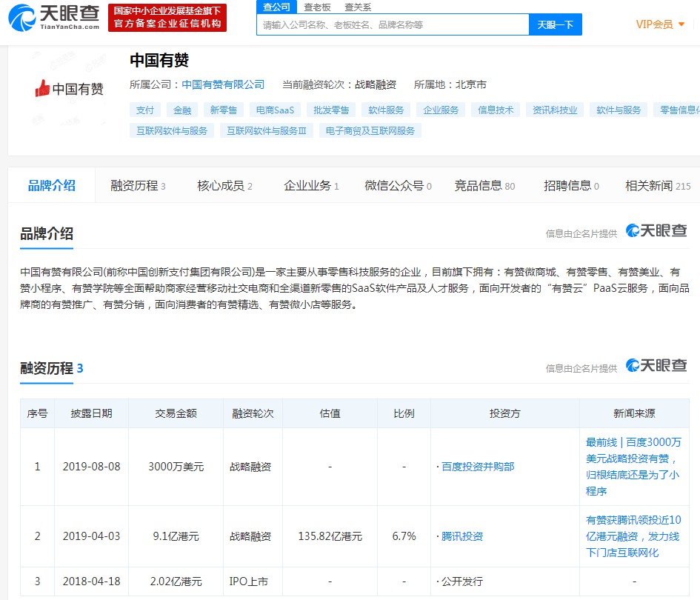Screen dimensions: 700x600
Task: Click 天眼查 logo beside 融资历程 heading
Action: (x=656, y=366)
